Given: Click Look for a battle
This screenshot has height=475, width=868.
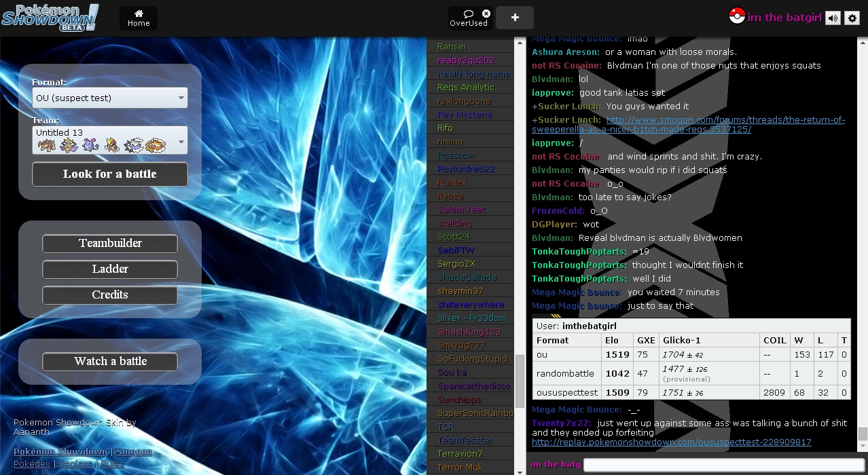Looking at the screenshot, I should point(110,174).
